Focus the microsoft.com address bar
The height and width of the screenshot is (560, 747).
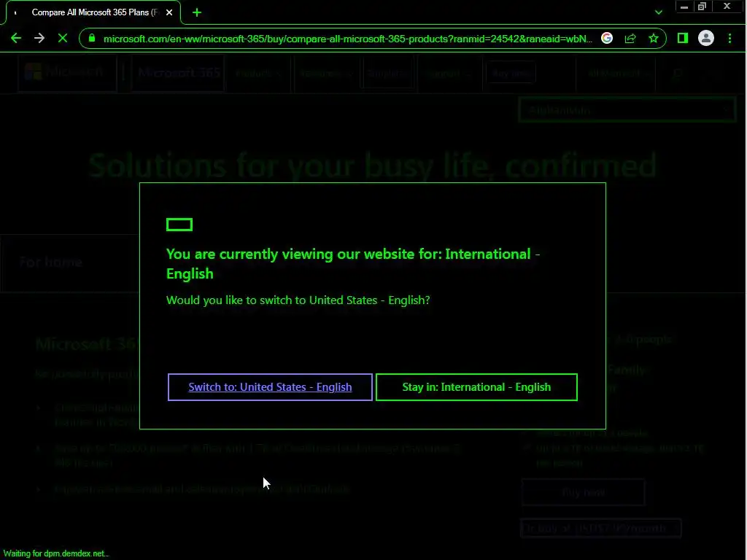click(348, 39)
